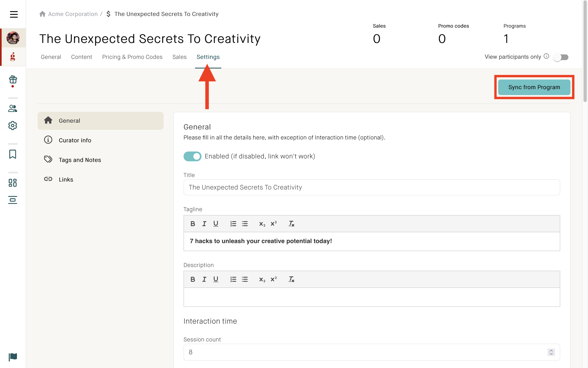Click into the Tagline text area
This screenshot has width=588, height=368.
coord(372,241)
